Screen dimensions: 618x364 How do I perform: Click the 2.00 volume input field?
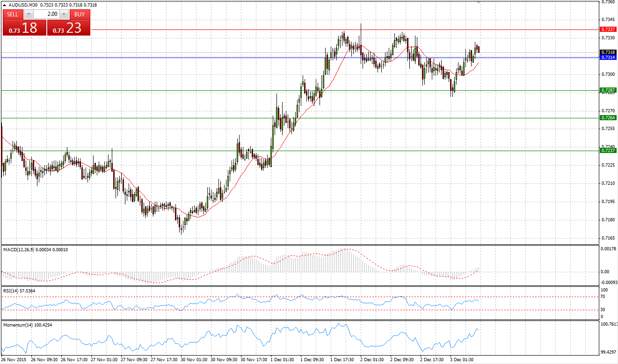pos(46,14)
